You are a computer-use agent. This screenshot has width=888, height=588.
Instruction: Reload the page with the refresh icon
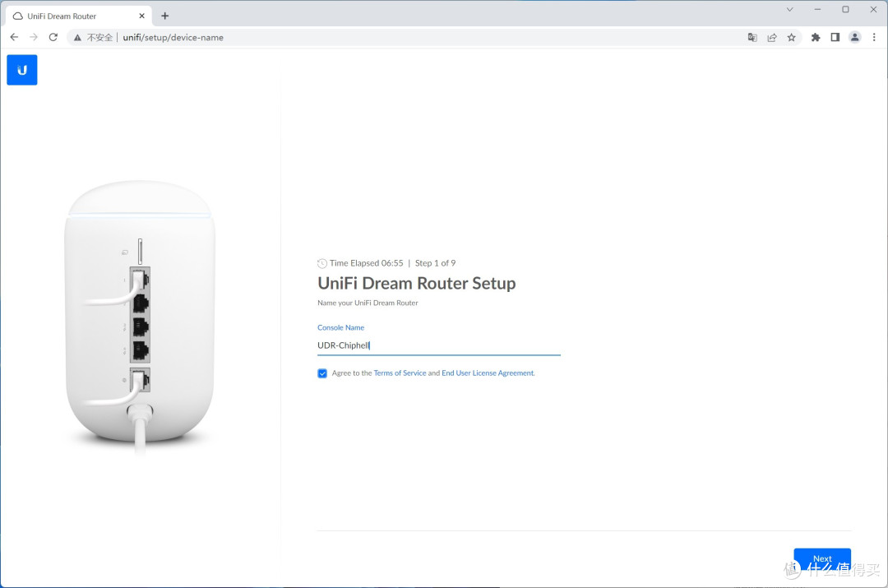tap(53, 37)
